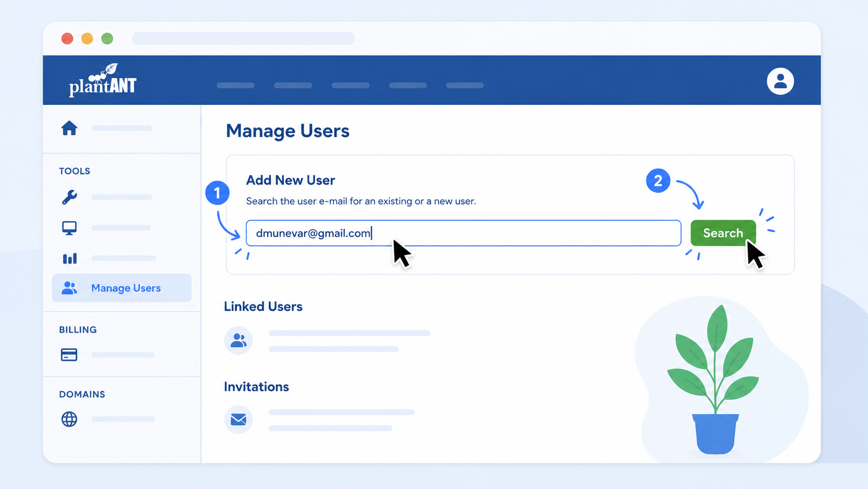Go to home via house icon
Viewport: 868px width, 489px height.
click(69, 128)
